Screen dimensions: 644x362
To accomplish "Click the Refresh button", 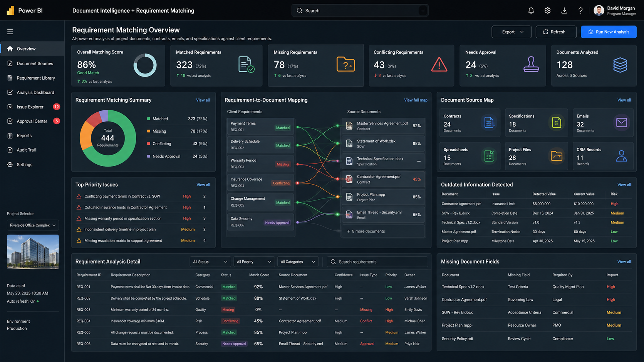I will click(556, 32).
